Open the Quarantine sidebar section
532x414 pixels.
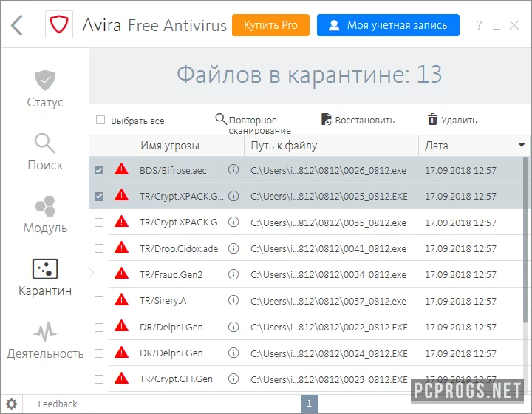[x=45, y=277]
